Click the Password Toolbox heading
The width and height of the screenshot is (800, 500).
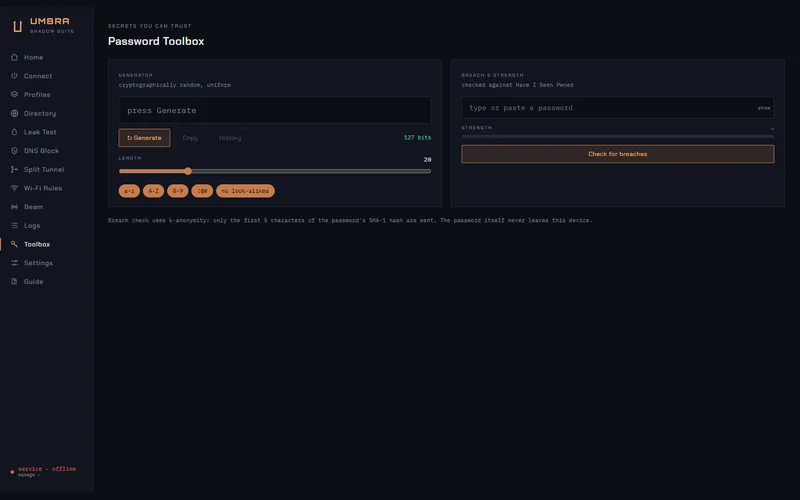coord(156,41)
